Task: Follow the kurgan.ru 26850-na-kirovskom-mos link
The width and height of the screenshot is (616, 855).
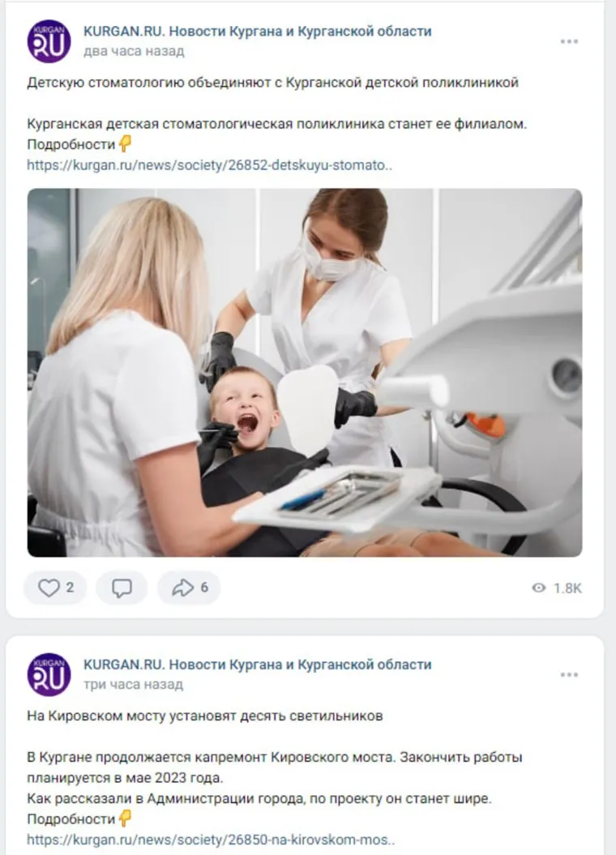Action: [211, 840]
